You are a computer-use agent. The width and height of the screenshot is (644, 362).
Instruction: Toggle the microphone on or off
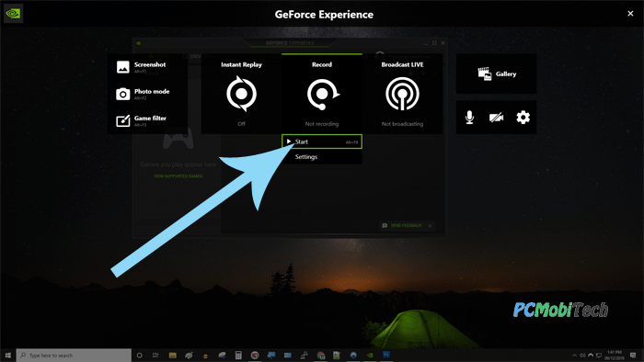(469, 118)
